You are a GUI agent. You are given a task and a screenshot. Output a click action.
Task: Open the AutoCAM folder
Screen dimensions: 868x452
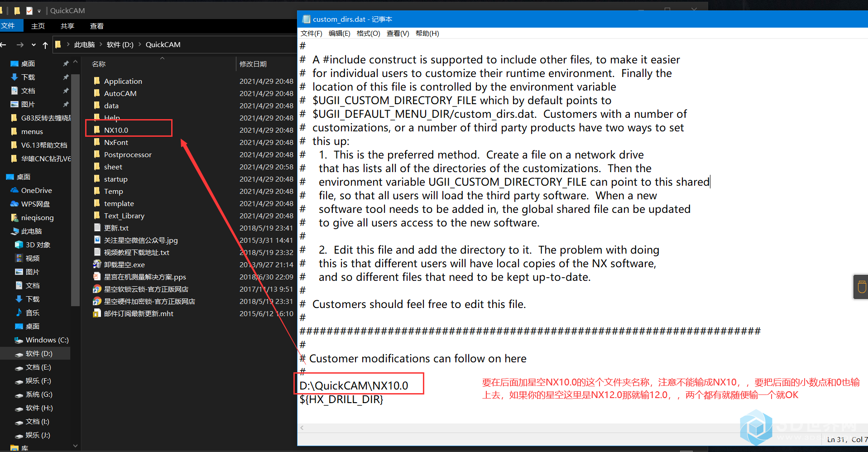[120, 93]
